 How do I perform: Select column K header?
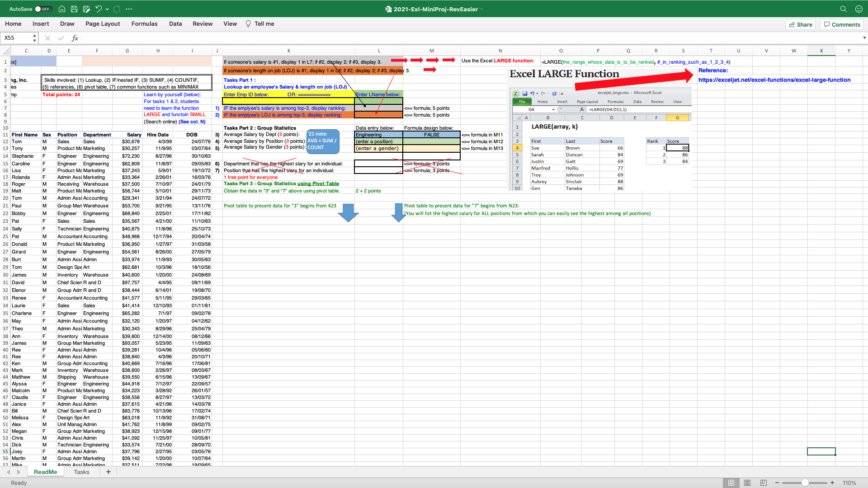pyautogui.click(x=288, y=51)
